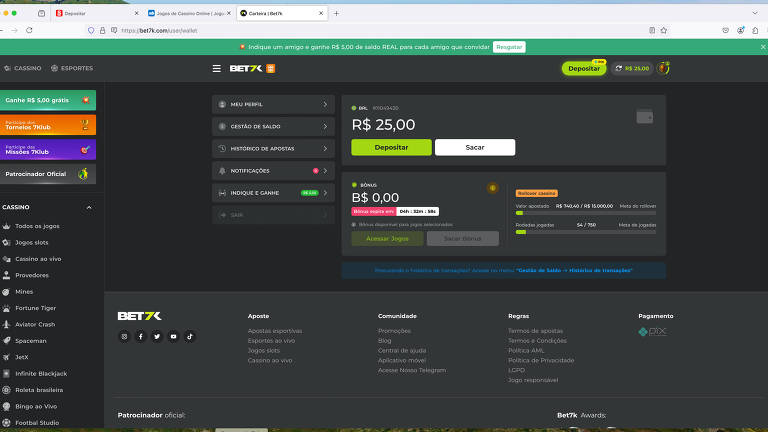This screenshot has width=768, height=432.
Task: Open the Mines game from sidebar
Action: (x=24, y=291)
